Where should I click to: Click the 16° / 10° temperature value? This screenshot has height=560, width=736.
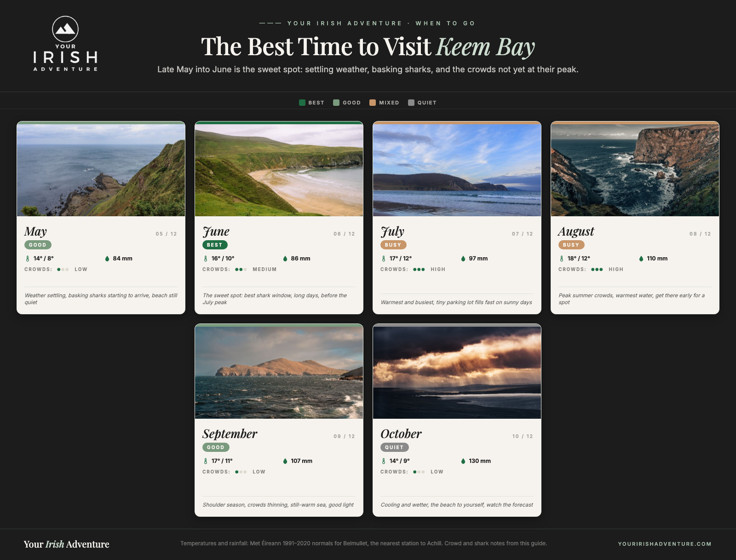click(223, 259)
